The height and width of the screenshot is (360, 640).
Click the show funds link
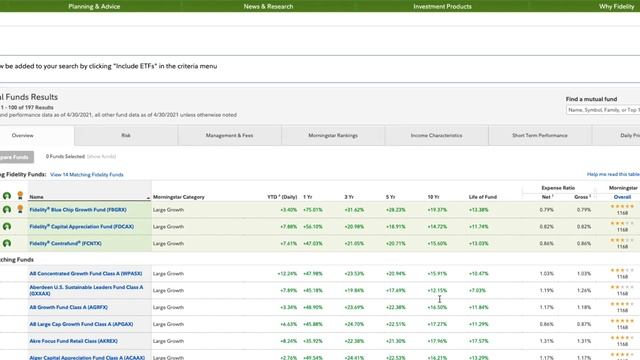point(102,156)
